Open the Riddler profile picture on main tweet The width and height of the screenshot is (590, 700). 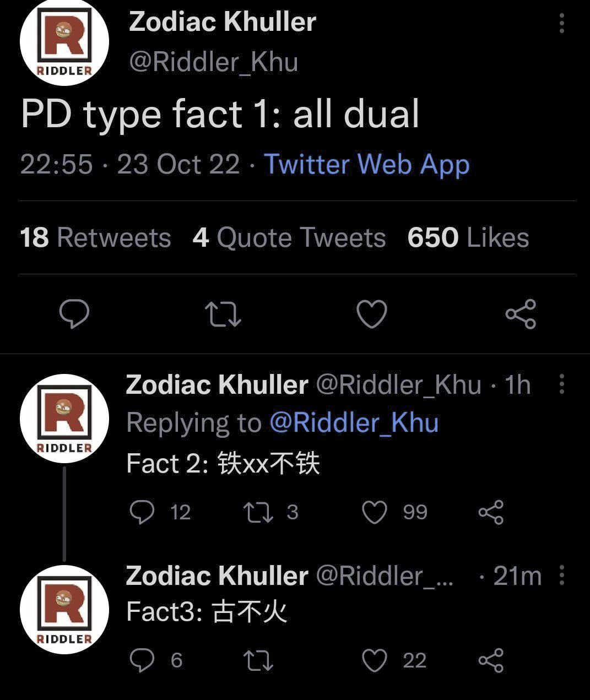click(x=64, y=42)
